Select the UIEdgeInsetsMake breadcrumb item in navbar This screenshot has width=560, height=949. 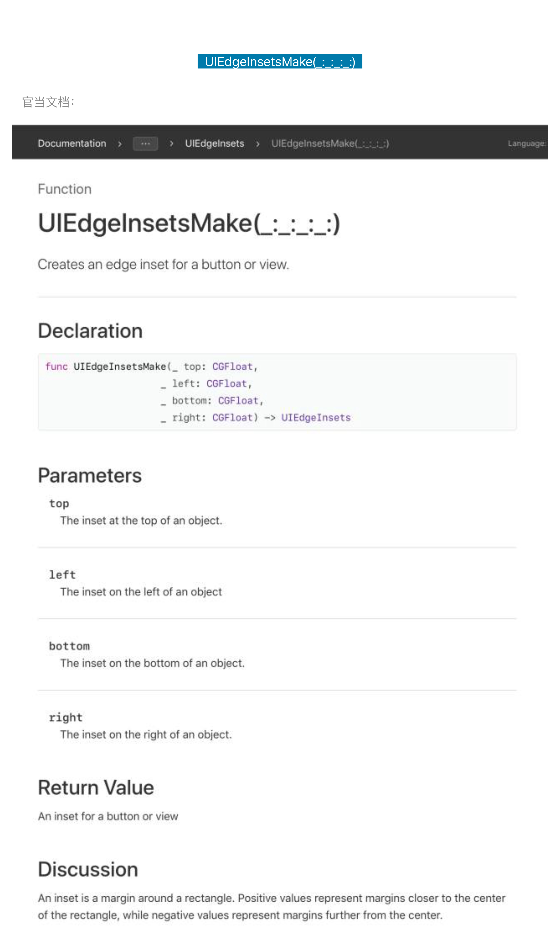[330, 144]
